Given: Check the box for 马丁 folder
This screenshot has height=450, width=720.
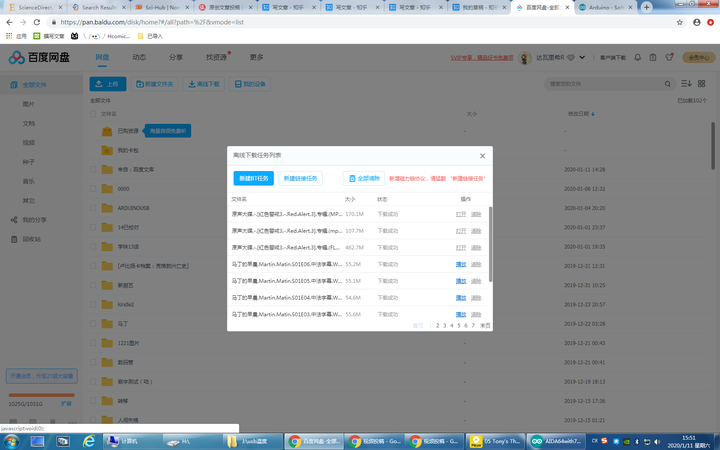Looking at the screenshot, I should pos(93,324).
